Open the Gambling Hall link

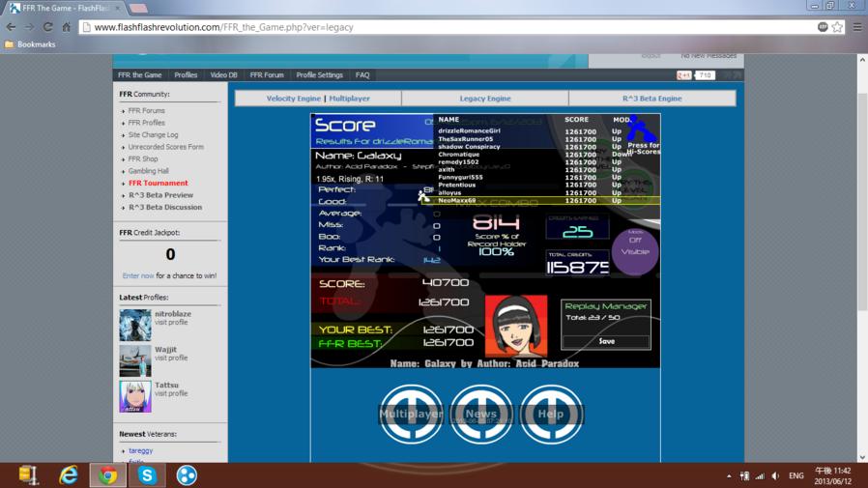[x=148, y=171]
